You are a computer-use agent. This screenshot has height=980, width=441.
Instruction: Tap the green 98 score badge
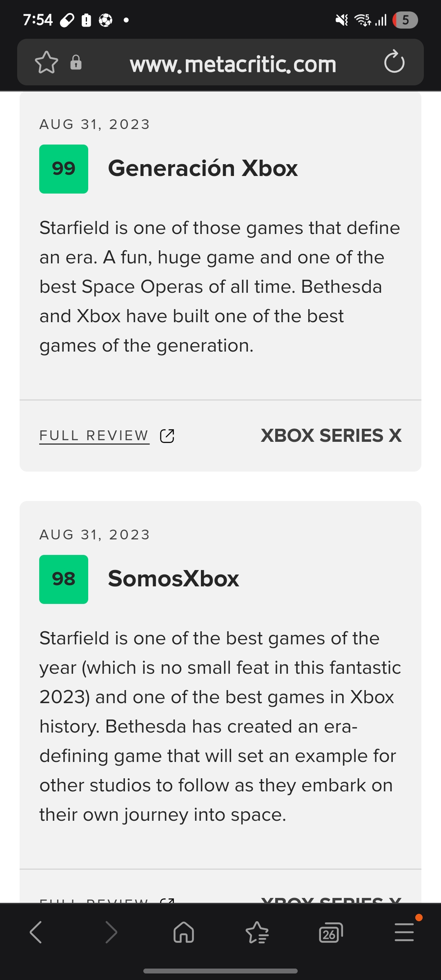click(64, 579)
